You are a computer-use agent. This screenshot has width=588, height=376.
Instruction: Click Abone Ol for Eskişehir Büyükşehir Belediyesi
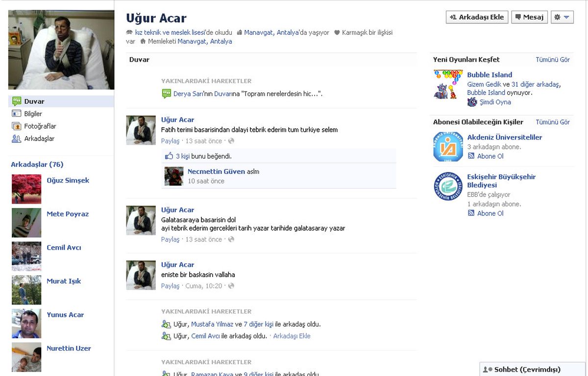point(490,213)
